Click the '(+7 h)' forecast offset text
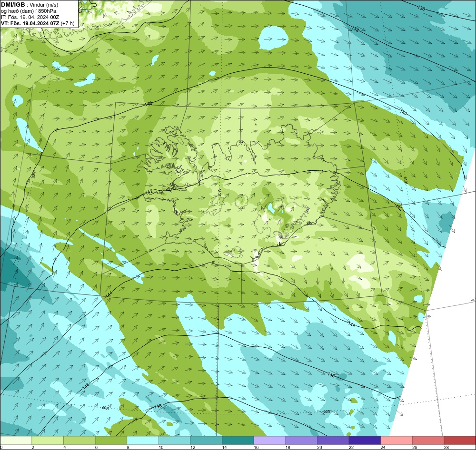 68,23
